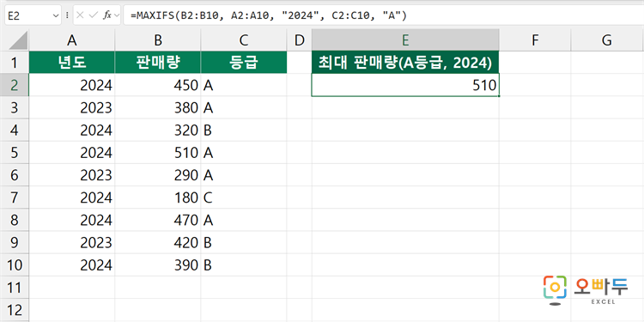Select column E header
This screenshot has width=644, height=322.
click(x=406, y=40)
